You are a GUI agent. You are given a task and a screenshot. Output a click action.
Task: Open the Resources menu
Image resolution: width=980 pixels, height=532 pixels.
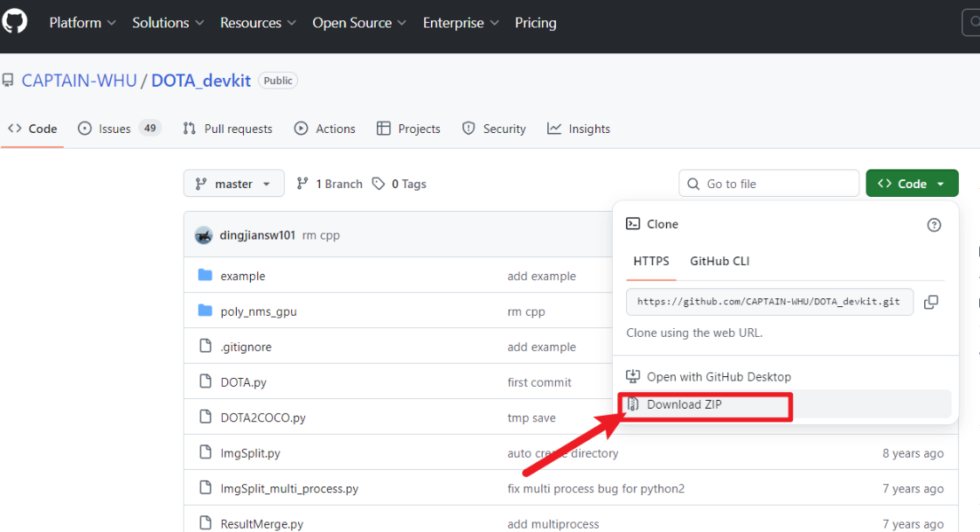coord(258,23)
